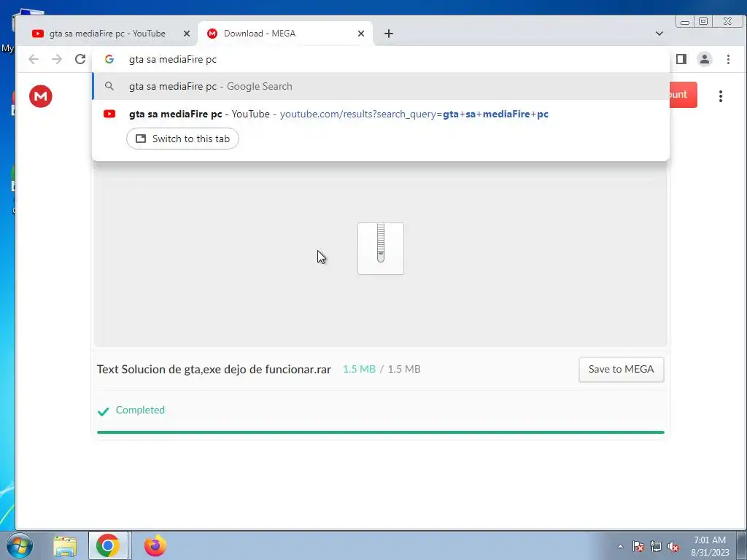
Task: Close the Download - MEGA tab
Action: [x=360, y=34]
